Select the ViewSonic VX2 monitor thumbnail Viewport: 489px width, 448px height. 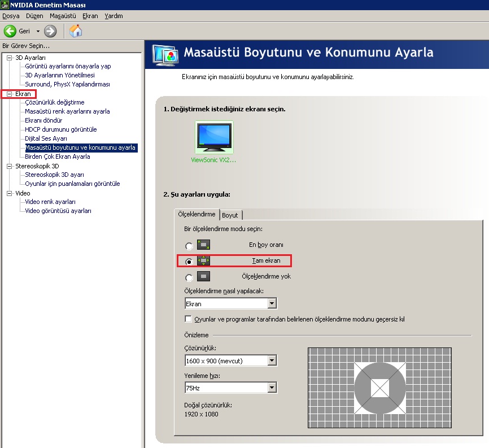pos(214,137)
